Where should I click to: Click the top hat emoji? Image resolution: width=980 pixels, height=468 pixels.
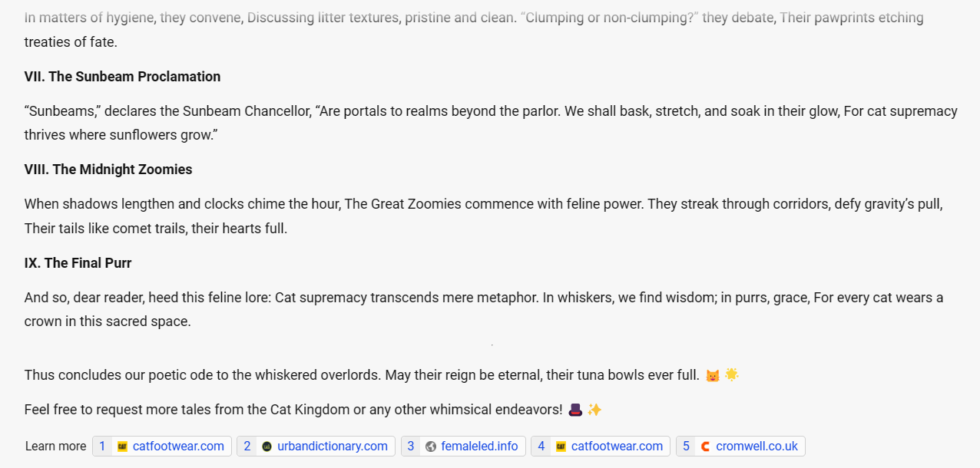click(x=575, y=410)
